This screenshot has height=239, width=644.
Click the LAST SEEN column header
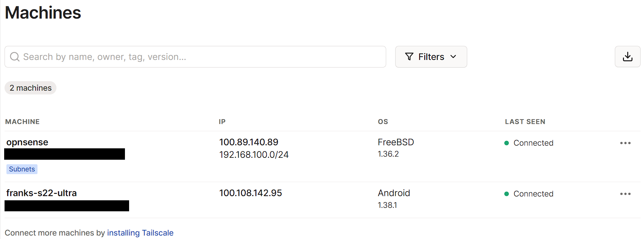point(525,122)
